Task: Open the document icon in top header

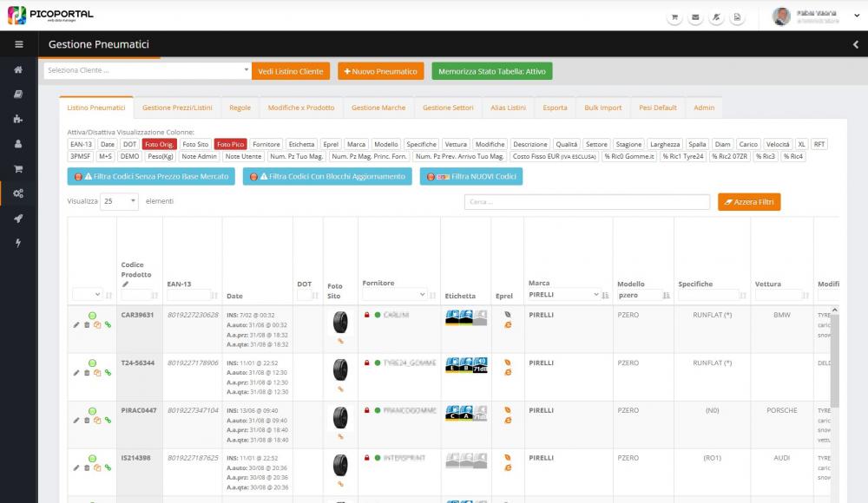Action: [737, 17]
